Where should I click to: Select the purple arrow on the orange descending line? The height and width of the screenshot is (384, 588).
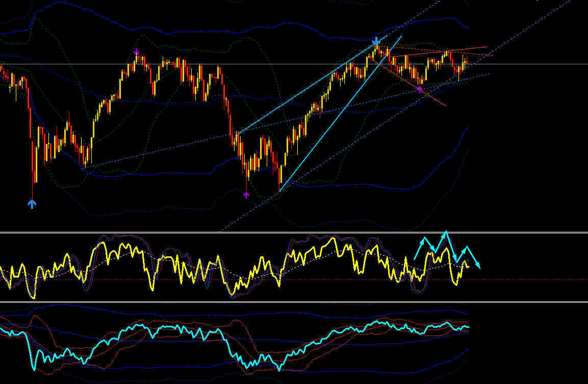[x=419, y=89]
